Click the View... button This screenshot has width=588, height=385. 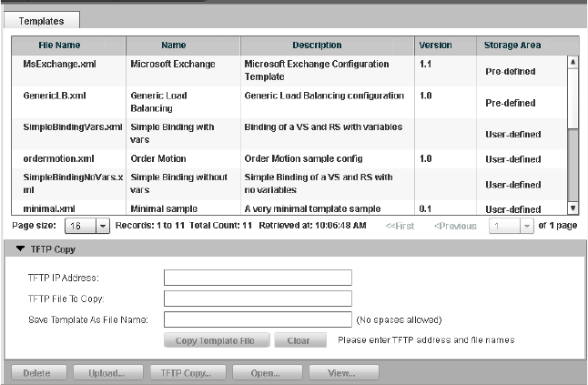[x=343, y=372]
